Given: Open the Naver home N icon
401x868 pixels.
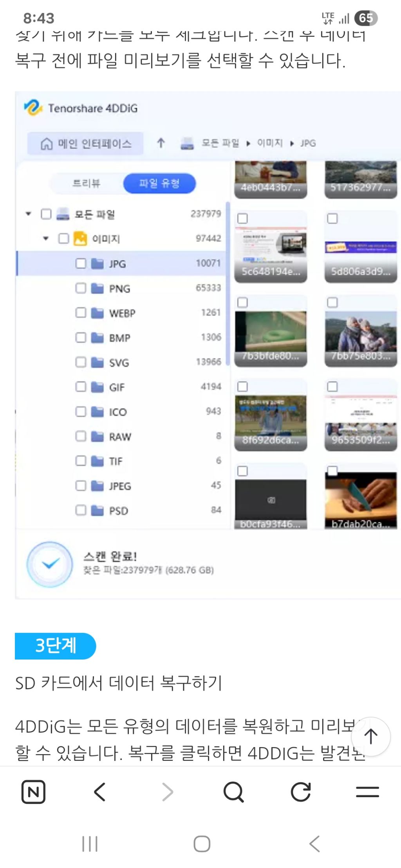Looking at the screenshot, I should [33, 792].
